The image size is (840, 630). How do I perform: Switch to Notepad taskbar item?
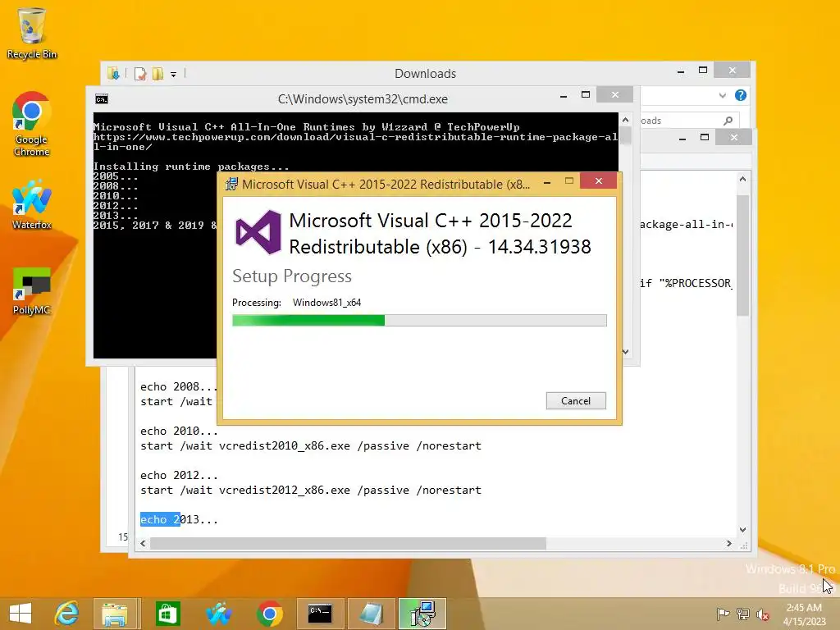371,614
